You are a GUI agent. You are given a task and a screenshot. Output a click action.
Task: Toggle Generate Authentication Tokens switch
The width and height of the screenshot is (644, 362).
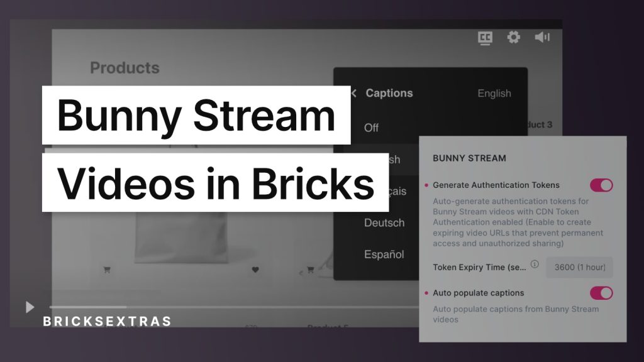601,185
